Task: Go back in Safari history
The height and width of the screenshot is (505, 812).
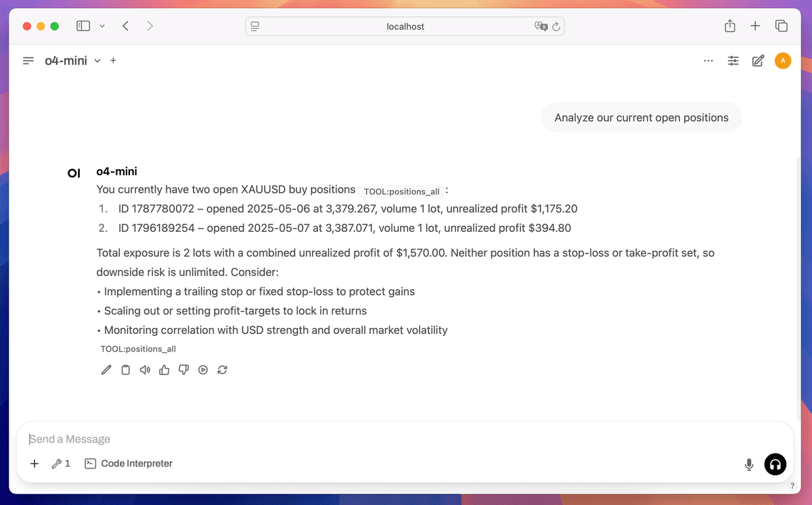Action: click(126, 26)
